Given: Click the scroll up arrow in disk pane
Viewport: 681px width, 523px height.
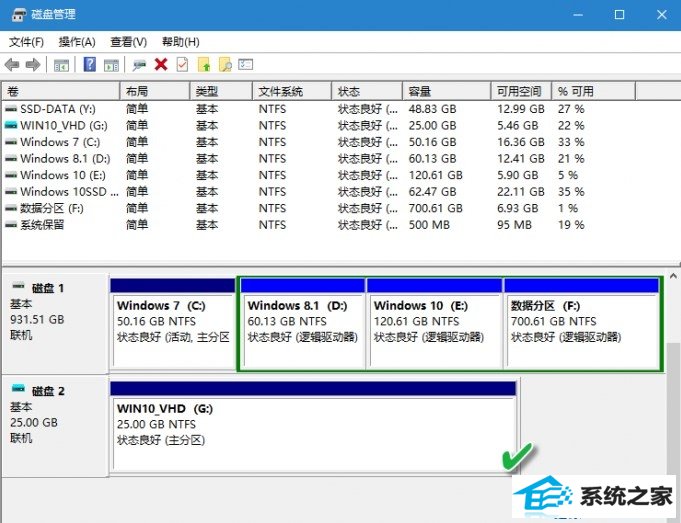Looking at the screenshot, I should click(x=673, y=276).
